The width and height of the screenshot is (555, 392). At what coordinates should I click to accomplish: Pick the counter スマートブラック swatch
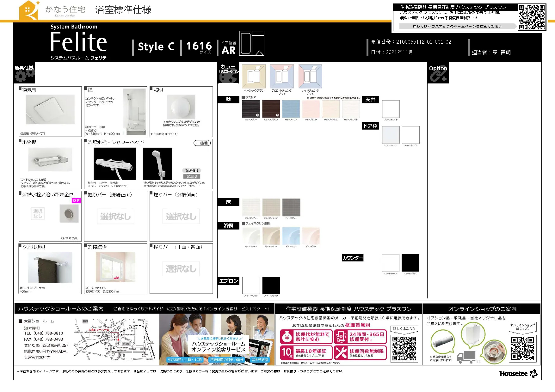coord(410,263)
